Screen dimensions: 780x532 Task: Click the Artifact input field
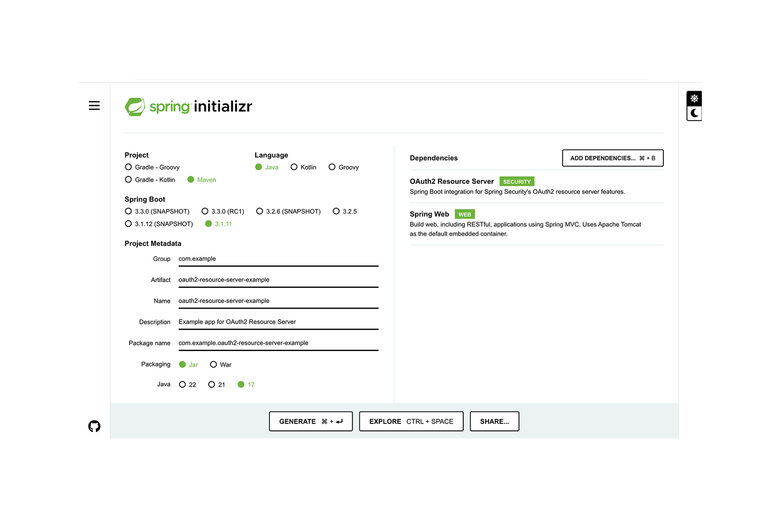click(278, 280)
